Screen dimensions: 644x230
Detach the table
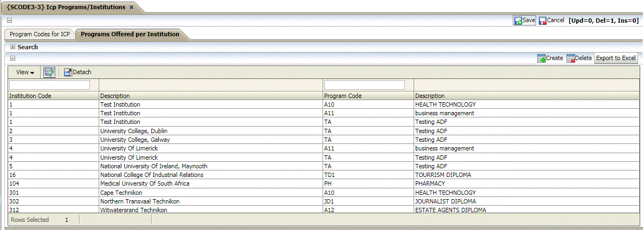[77, 73]
